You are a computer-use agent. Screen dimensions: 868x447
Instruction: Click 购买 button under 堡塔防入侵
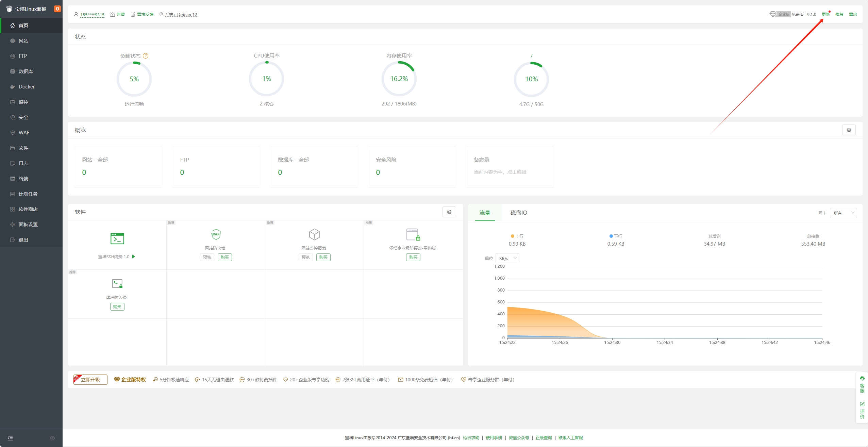pos(117,307)
